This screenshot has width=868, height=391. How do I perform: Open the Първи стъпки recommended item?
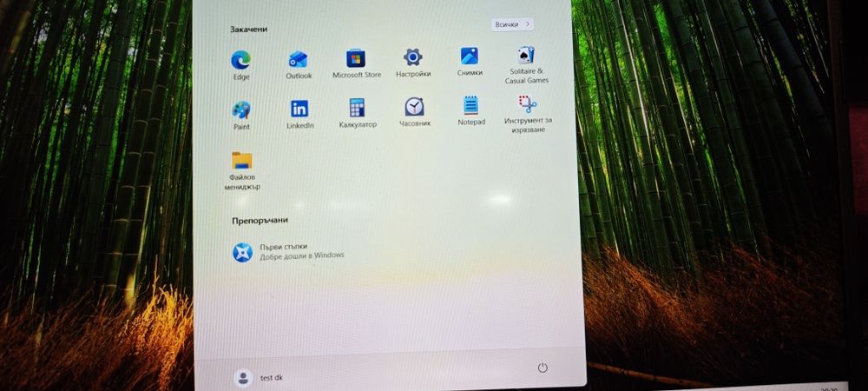[288, 251]
